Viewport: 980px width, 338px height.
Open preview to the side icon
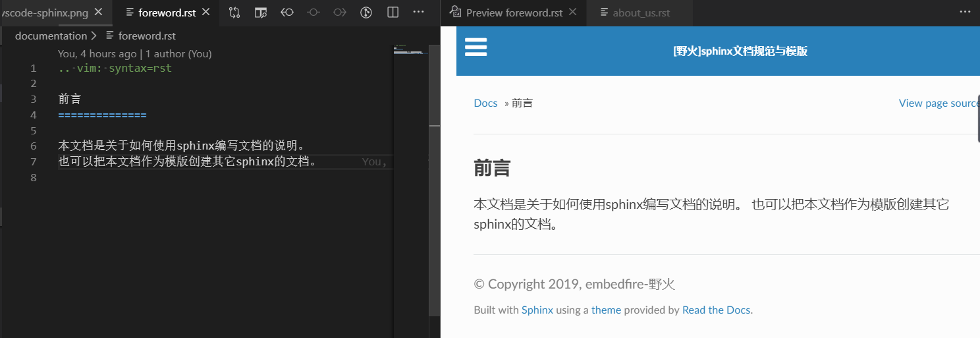[261, 13]
